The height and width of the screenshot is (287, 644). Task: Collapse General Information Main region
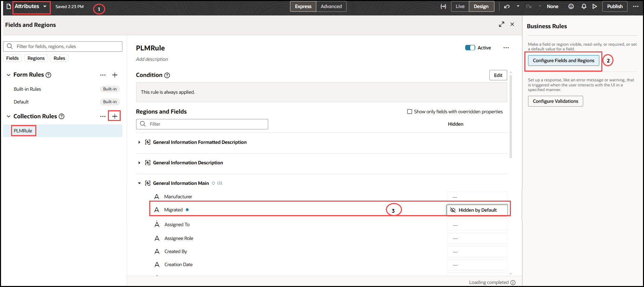tap(139, 183)
